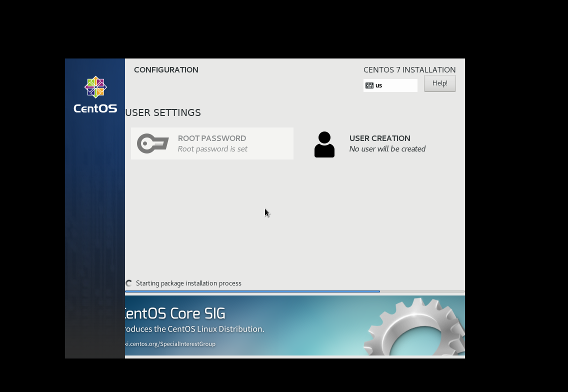This screenshot has height=392, width=568.
Task: Click the root password key icon
Action: click(x=153, y=143)
